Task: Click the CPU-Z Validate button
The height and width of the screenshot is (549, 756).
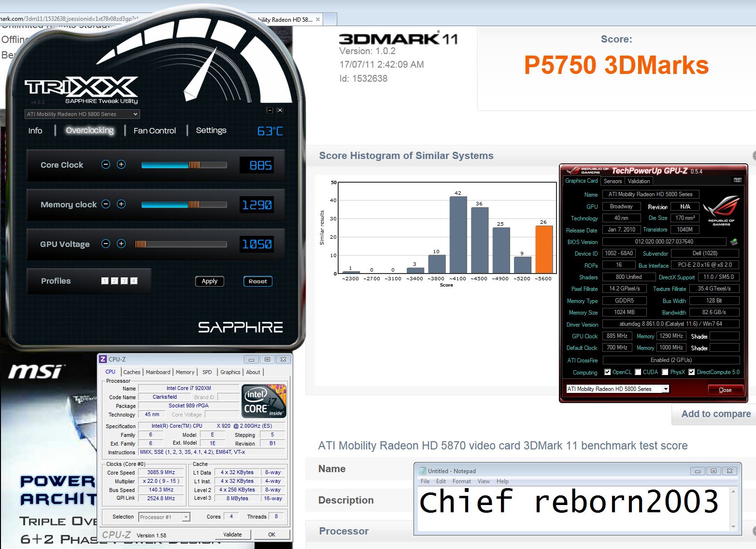Action: [x=232, y=535]
